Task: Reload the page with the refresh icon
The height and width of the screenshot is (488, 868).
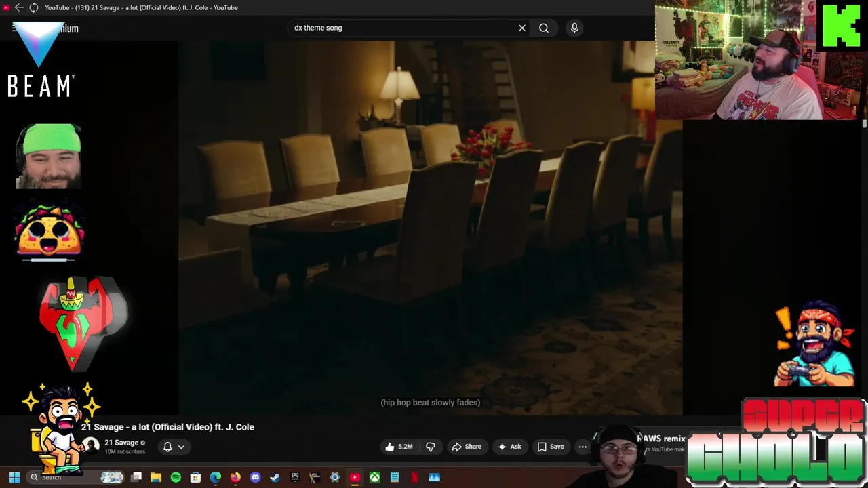Action: point(34,7)
